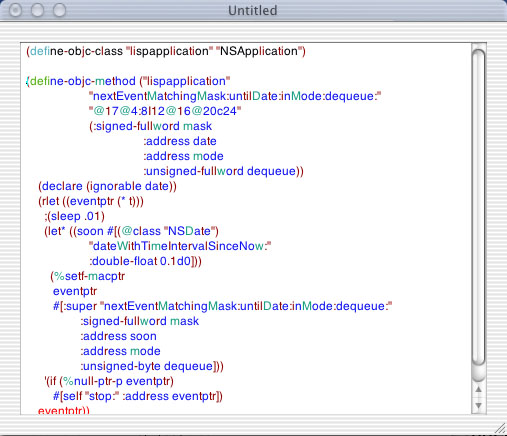The height and width of the screenshot is (436, 507).
Task: Click the define-objc-method text
Action: point(83,81)
